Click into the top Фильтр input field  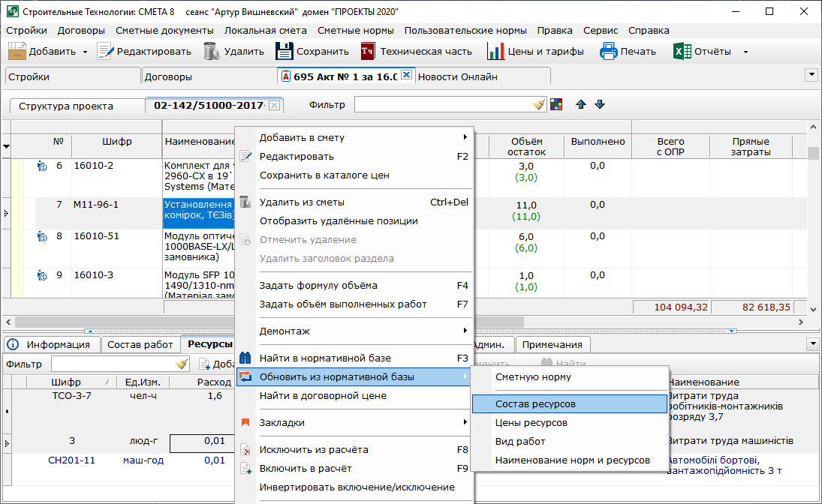click(443, 105)
